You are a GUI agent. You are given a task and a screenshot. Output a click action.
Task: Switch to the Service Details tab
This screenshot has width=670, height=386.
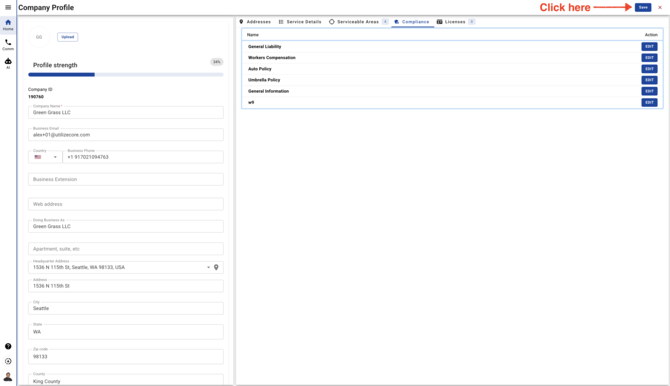coord(300,22)
